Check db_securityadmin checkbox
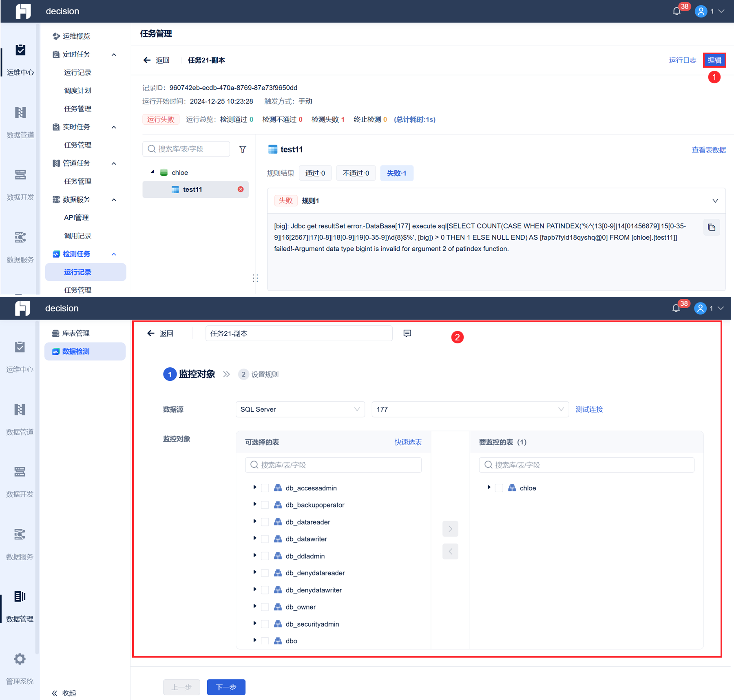734x700 pixels. 265,624
